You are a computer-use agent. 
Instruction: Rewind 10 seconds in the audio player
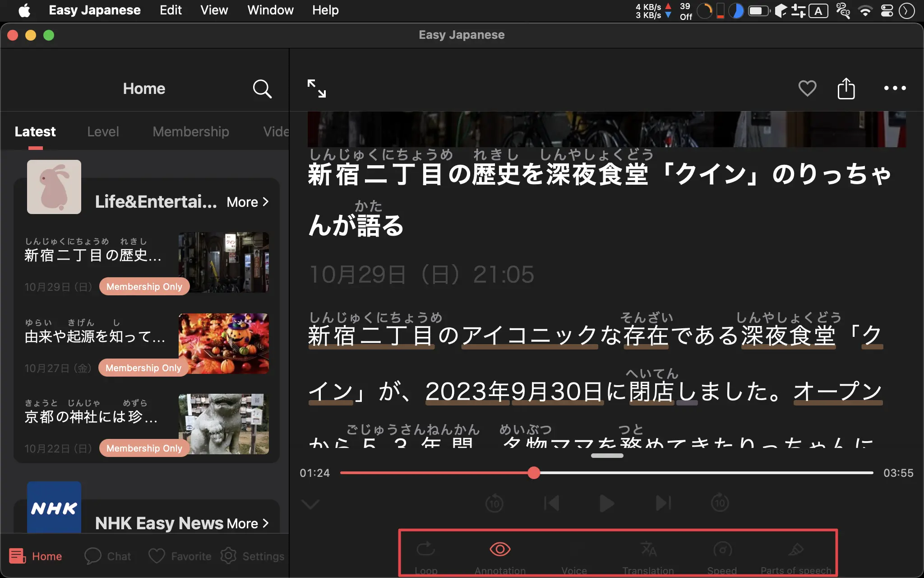point(494,503)
